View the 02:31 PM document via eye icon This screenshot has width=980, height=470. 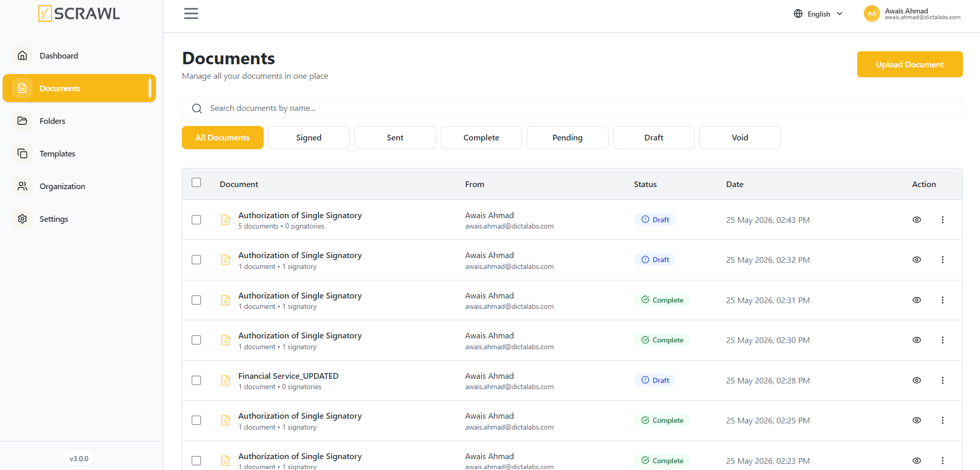917,300
